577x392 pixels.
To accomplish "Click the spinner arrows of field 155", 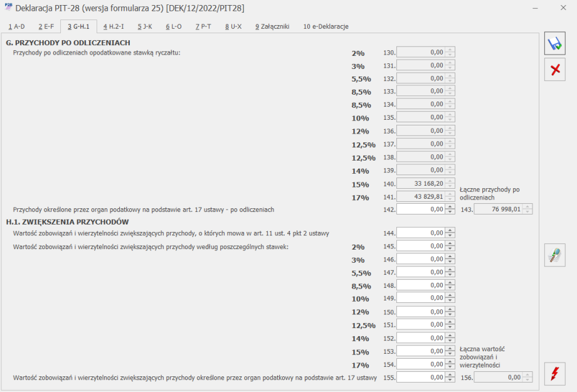I will point(450,377).
